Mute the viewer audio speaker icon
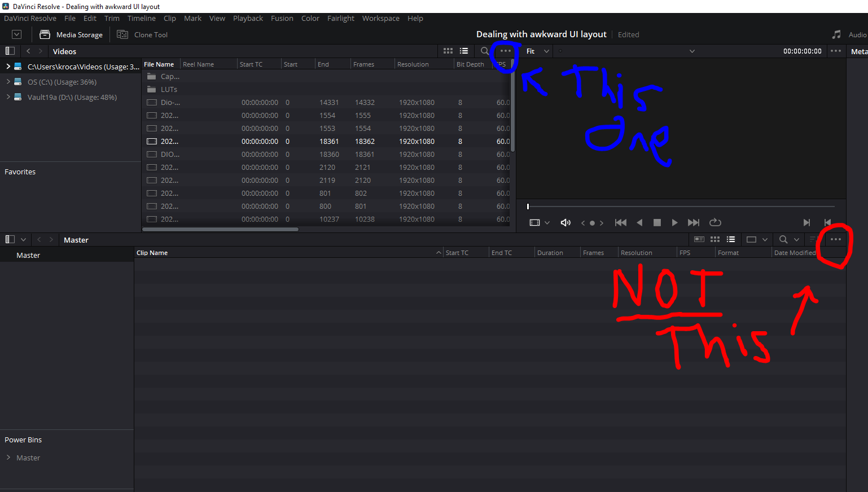 [x=565, y=223]
